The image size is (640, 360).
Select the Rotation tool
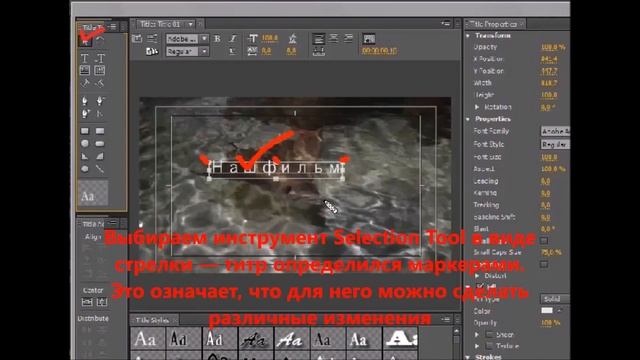pyautogui.click(x=100, y=41)
